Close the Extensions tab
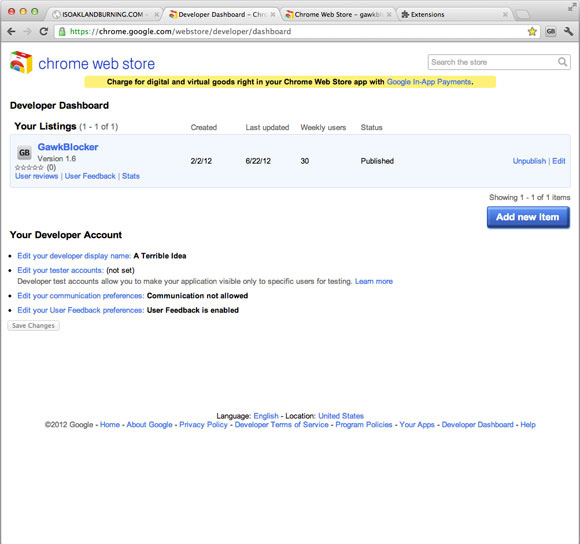 [505, 15]
